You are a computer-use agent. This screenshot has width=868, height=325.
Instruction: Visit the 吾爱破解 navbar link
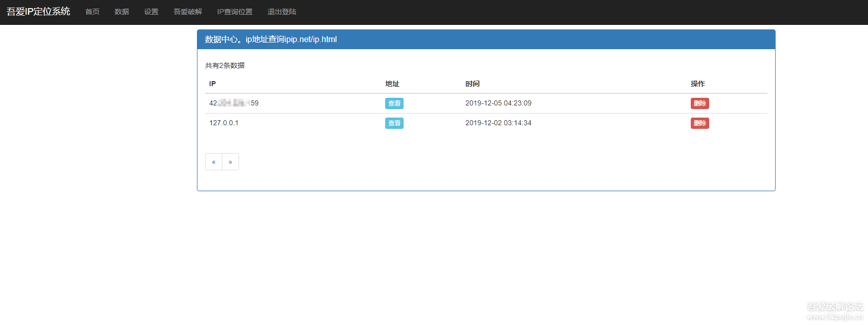(188, 12)
